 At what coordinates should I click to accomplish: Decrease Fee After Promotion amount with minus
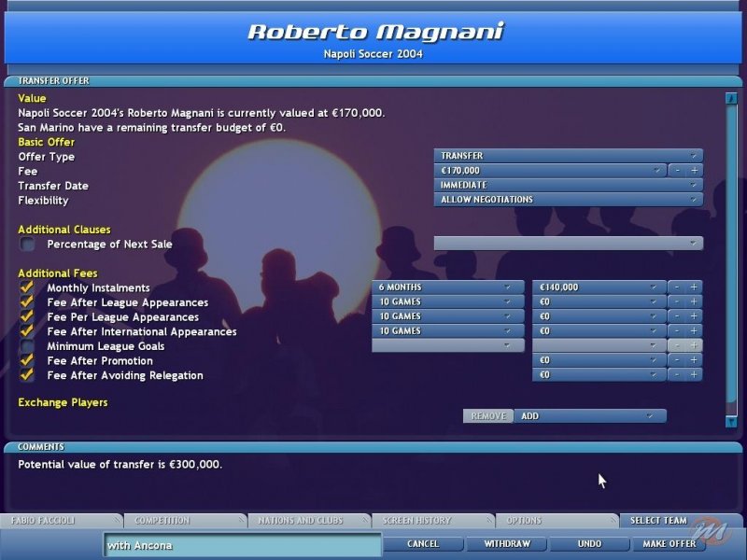click(x=677, y=360)
